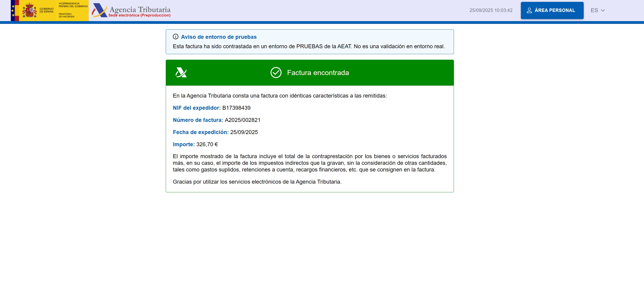Image resolution: width=644 pixels, height=283 pixels.
Task: Open the Área Personal button
Action: pos(552,10)
